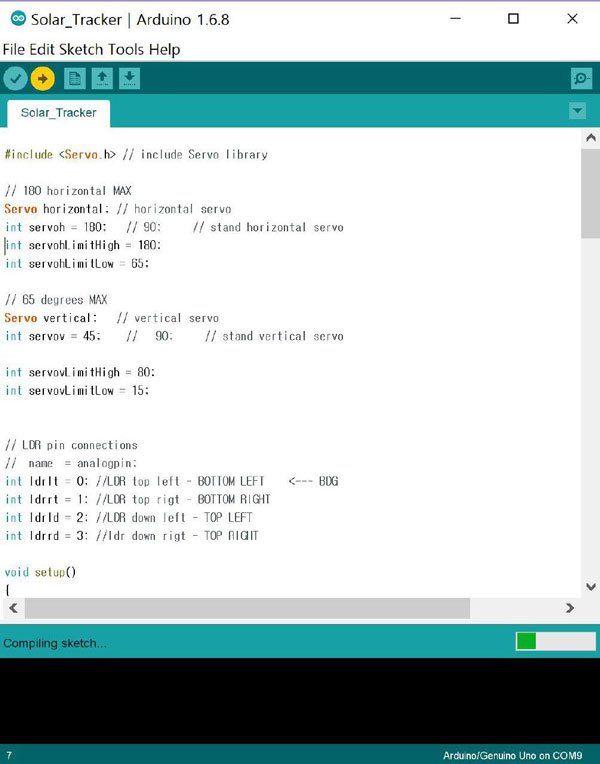600x764 pixels.
Task: Click the black console output area
Action: click(x=300, y=701)
